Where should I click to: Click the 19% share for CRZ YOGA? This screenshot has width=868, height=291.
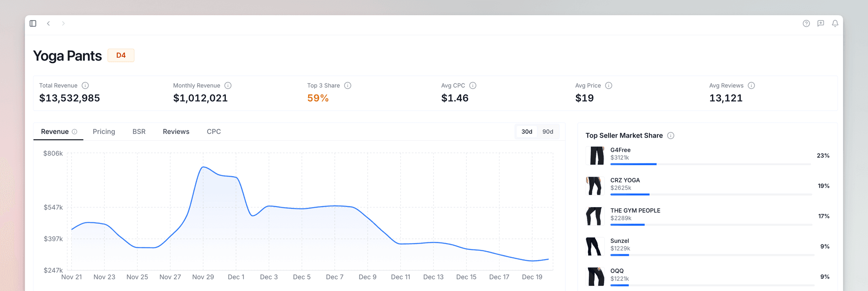click(x=823, y=186)
